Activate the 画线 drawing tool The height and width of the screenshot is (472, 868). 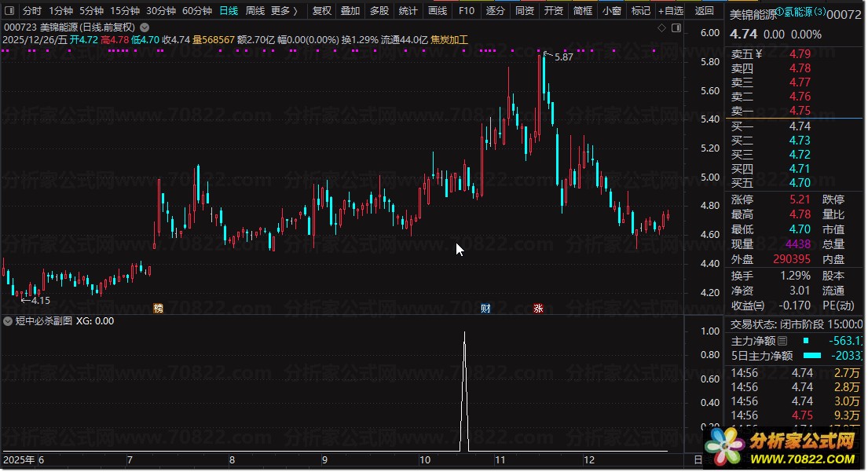pos(437,11)
